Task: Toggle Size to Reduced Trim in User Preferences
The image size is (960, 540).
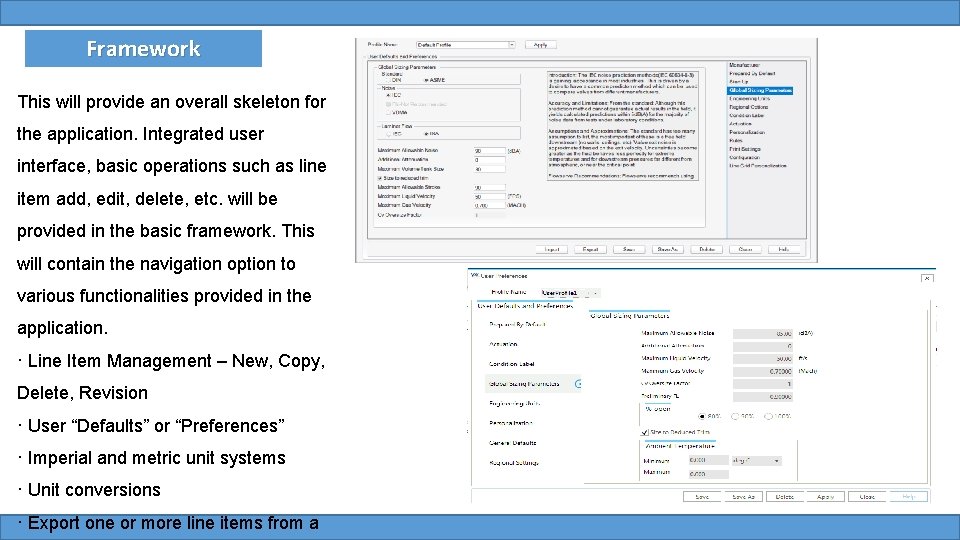Action: pyautogui.click(x=645, y=432)
